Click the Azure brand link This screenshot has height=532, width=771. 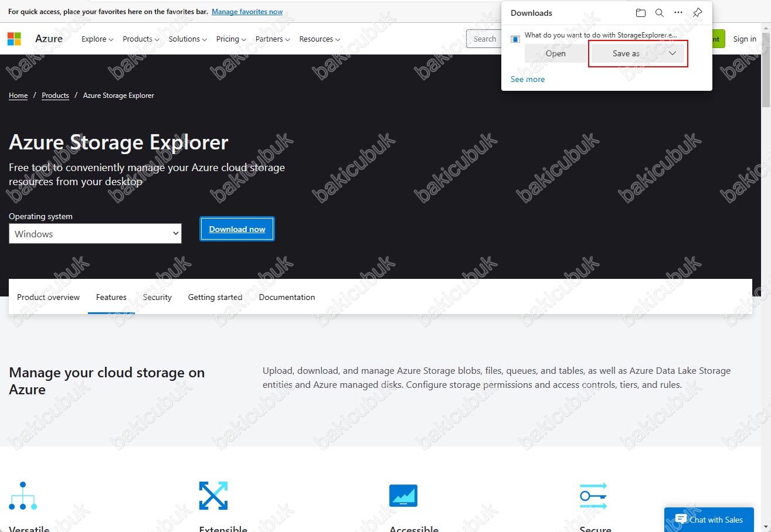(49, 39)
